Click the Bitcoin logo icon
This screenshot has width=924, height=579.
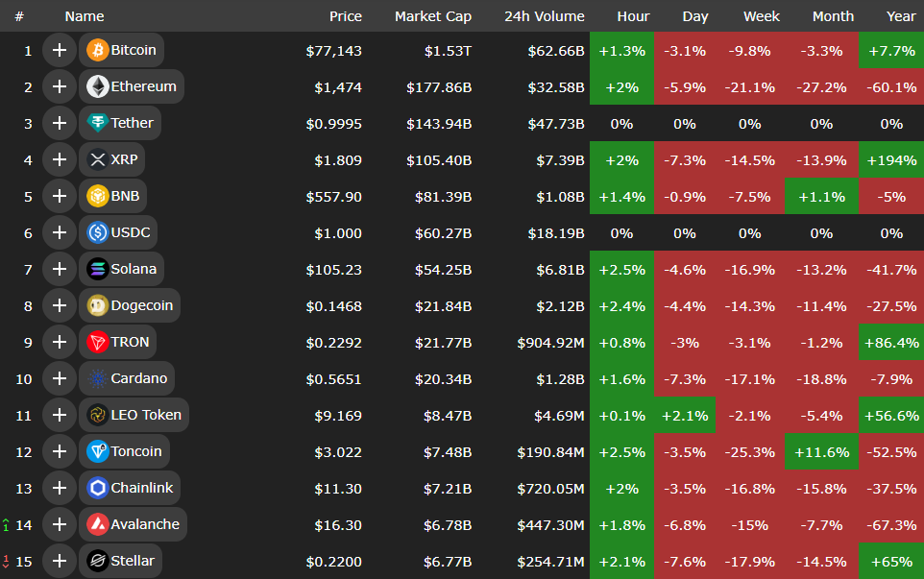coord(98,50)
